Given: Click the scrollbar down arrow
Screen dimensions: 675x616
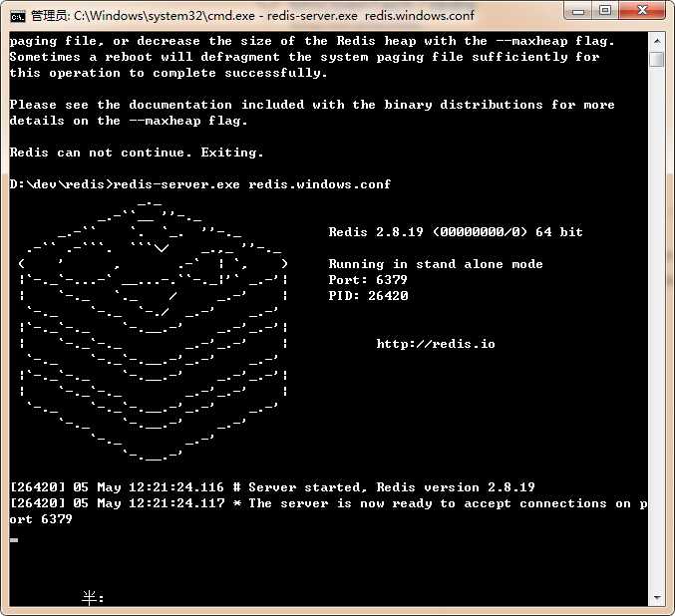Looking at the screenshot, I should tap(657, 597).
